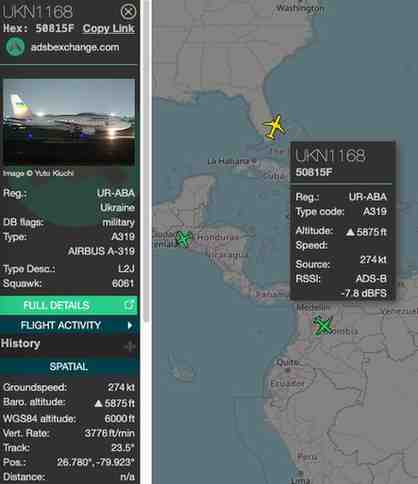Select the green aircraft icon over Colombia
Screen dimensions: 418x484
tap(323, 326)
